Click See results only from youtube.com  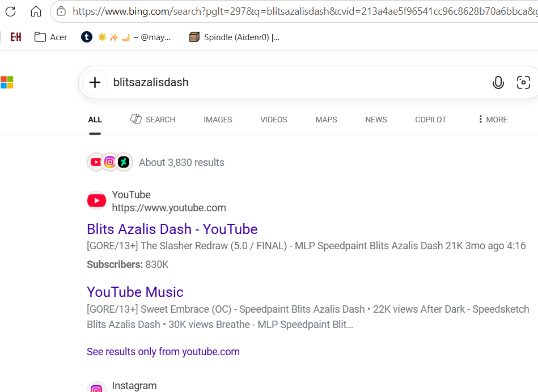[x=163, y=352]
